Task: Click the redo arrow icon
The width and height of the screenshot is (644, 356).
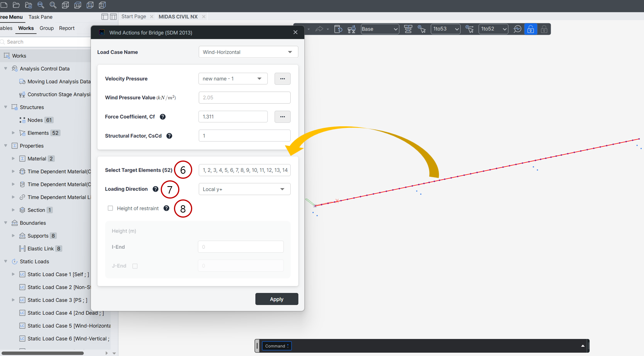Action: (x=319, y=29)
